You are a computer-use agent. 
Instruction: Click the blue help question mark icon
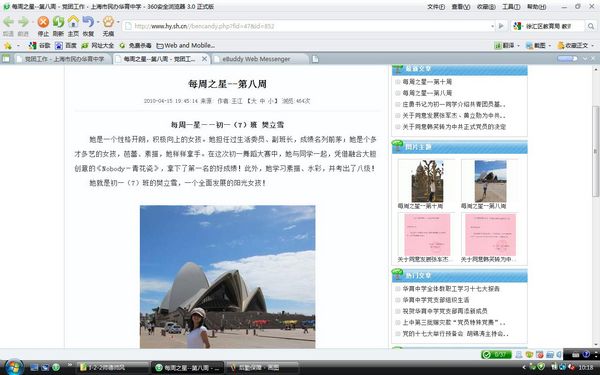(x=586, y=355)
